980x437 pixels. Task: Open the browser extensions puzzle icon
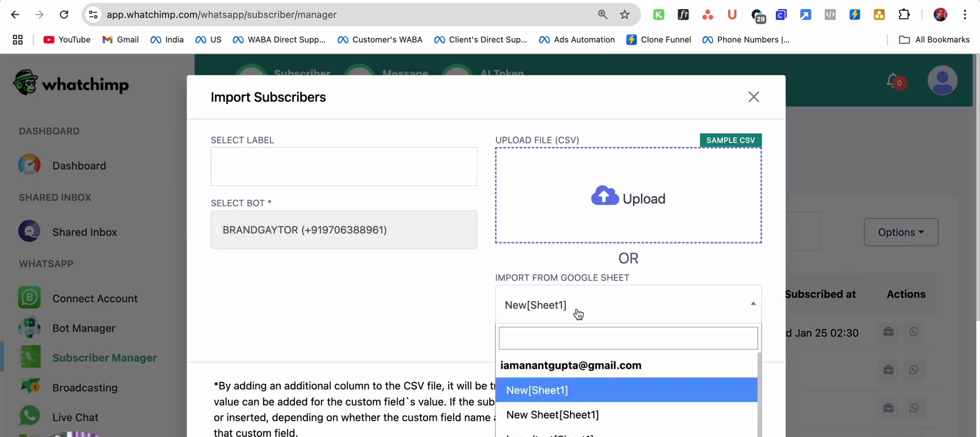[904, 15]
